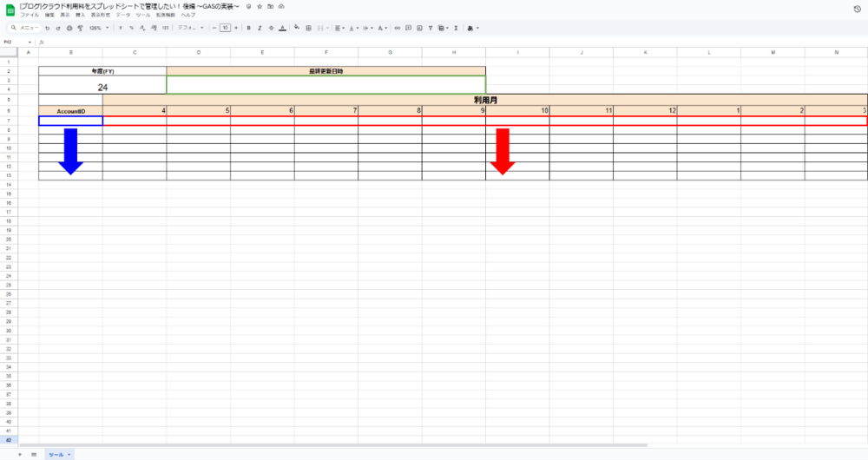
Task: Open the all sheets list icon
Action: tap(34, 455)
